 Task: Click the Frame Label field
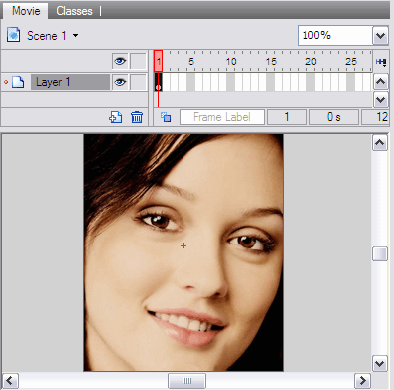222,117
